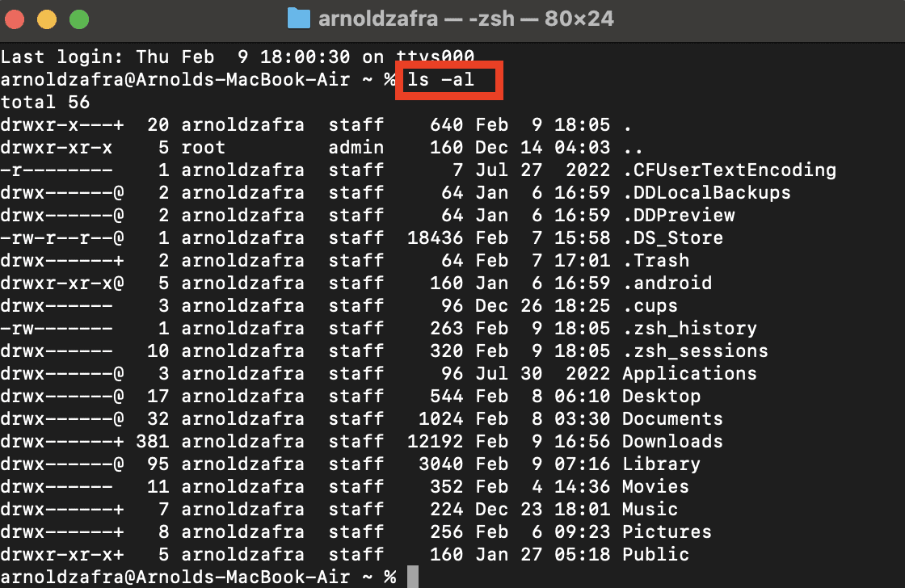Click the yellow minimize window button
Image resolution: width=905 pixels, height=588 pixels.
coord(48,18)
